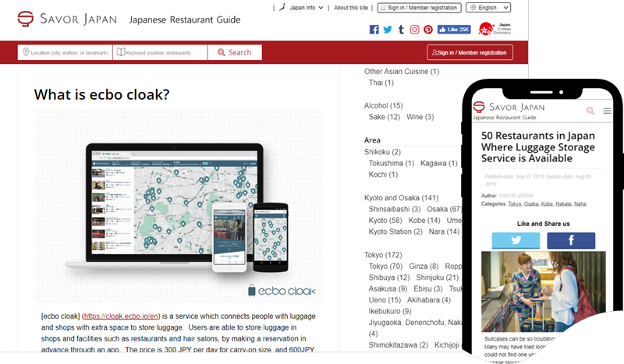Click the Japan Endless Discovery logo

[495, 29]
